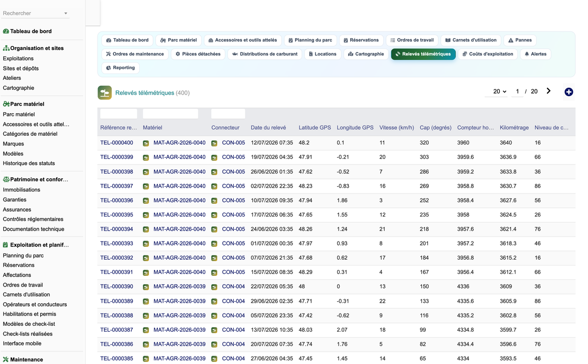Click connector icon beside CON-005 in TEL-0000399 row

point(214,157)
